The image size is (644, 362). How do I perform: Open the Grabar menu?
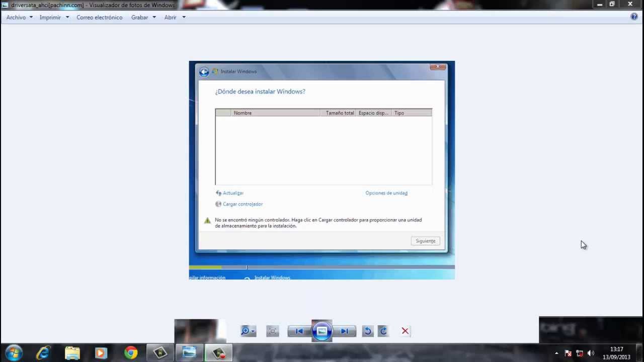143,17
